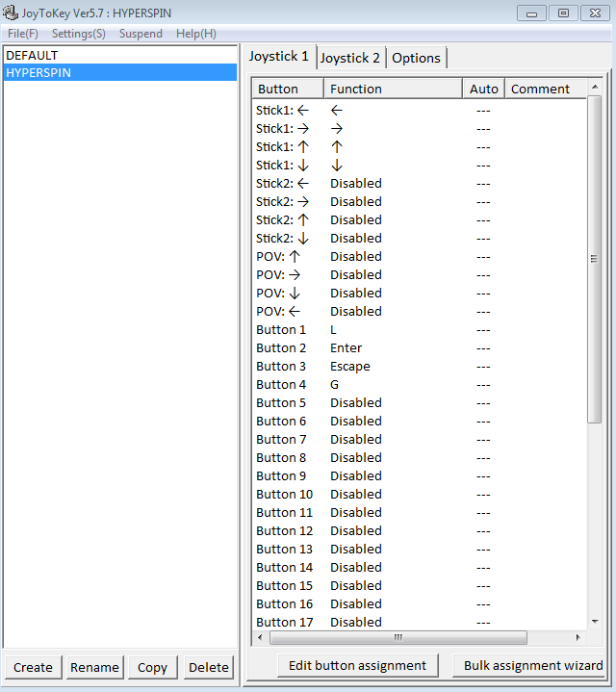The height and width of the screenshot is (692, 616).
Task: Select the Stick2 up arrow row
Action: pyautogui.click(x=420, y=220)
